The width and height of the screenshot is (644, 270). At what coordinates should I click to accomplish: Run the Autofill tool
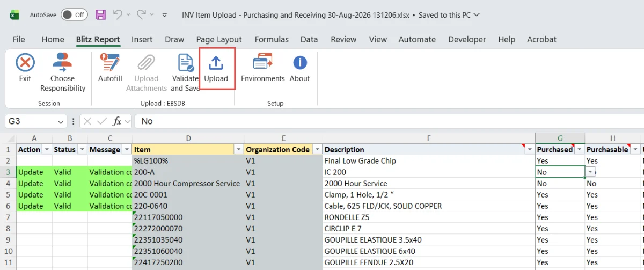(x=110, y=69)
